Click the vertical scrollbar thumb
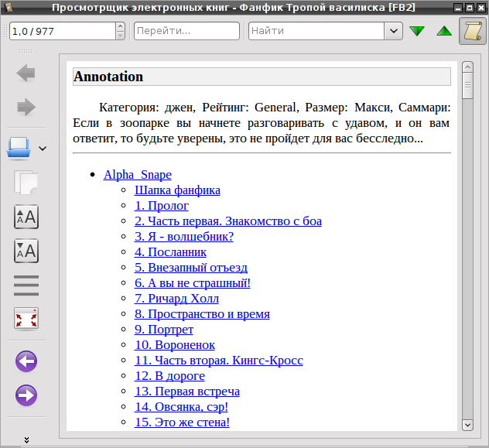Screen dimensions: 489x448 (x=467, y=85)
